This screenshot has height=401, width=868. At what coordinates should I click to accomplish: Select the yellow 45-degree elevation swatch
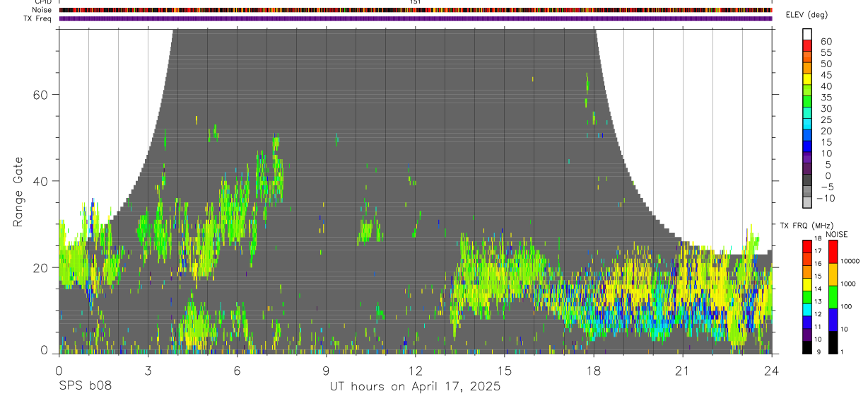(807, 80)
